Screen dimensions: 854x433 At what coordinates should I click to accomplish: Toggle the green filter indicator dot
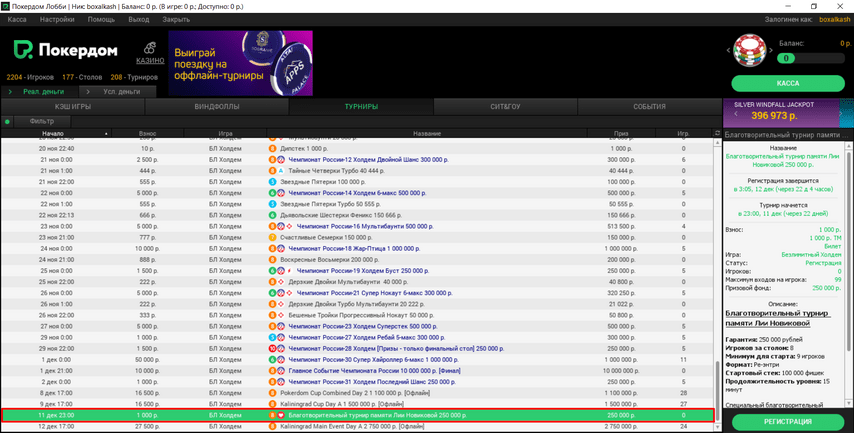(7, 121)
